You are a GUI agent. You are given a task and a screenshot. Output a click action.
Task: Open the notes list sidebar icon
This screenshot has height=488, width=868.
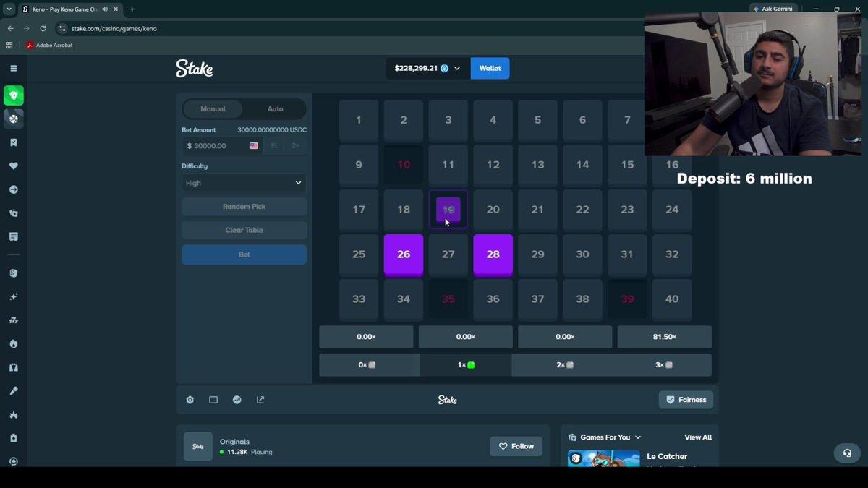point(13,236)
